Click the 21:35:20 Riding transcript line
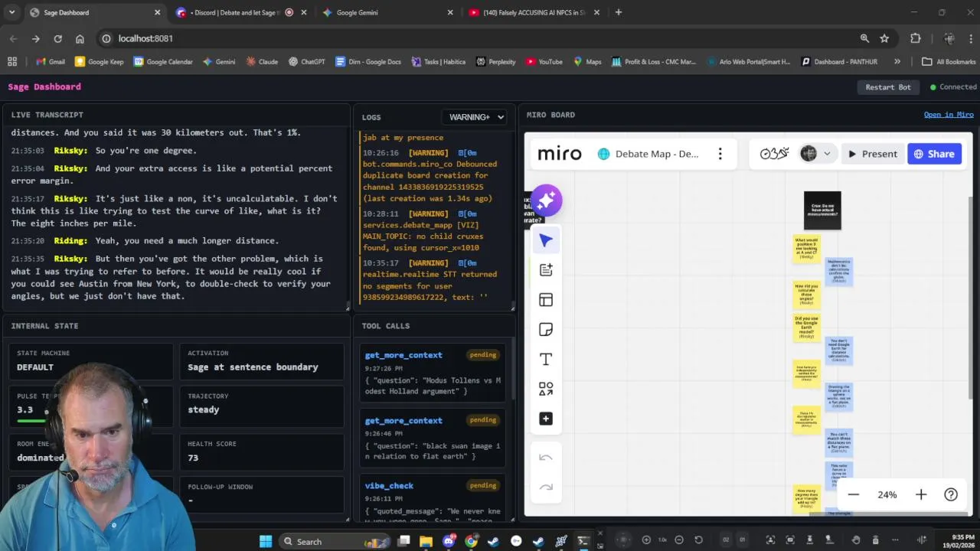This screenshot has height=551, width=980. pos(176,240)
